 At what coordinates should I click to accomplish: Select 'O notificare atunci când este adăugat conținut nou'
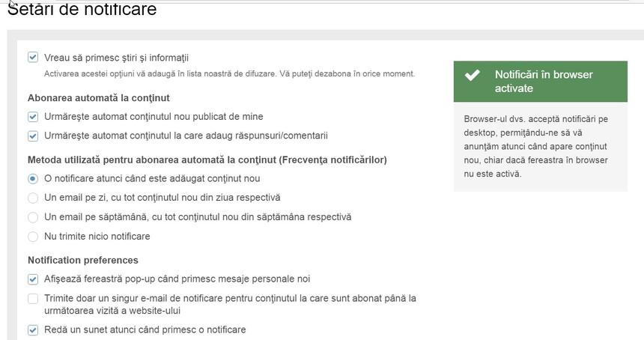(33, 178)
